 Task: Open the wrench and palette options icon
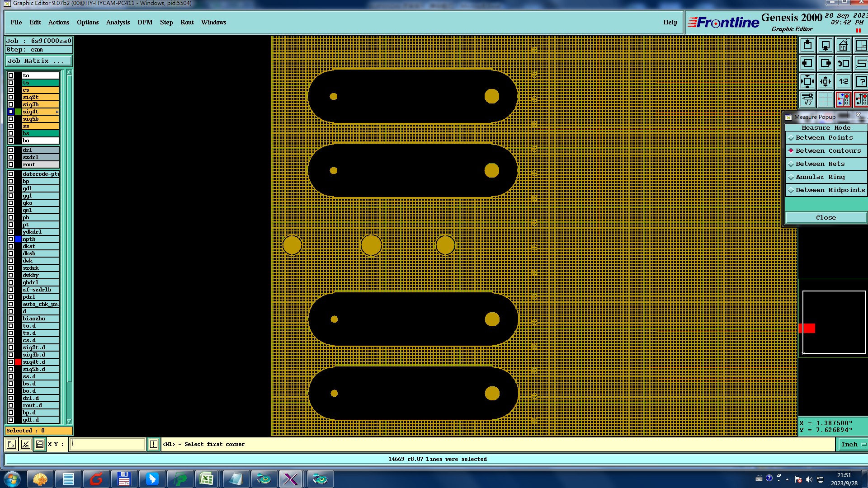[x=807, y=99]
